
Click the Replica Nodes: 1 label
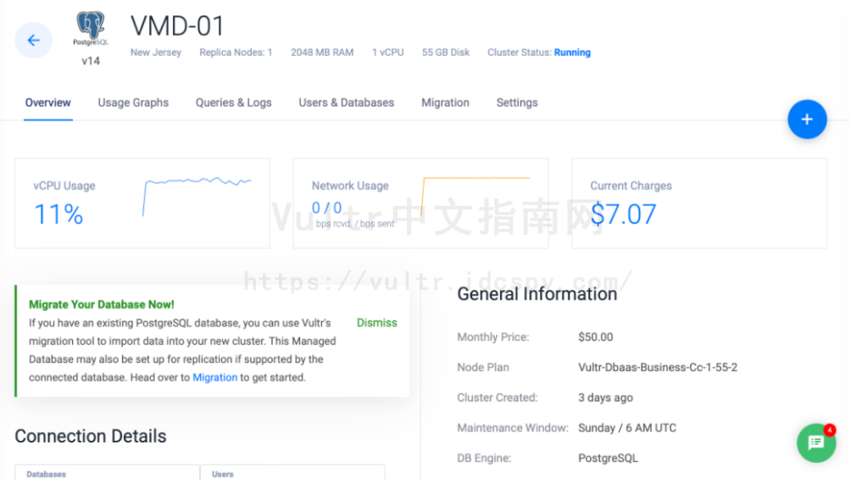click(236, 53)
